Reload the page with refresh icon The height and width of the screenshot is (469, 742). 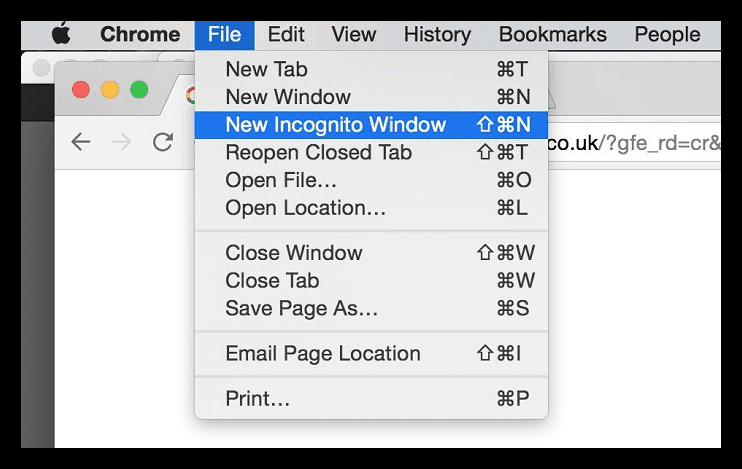pyautogui.click(x=163, y=142)
